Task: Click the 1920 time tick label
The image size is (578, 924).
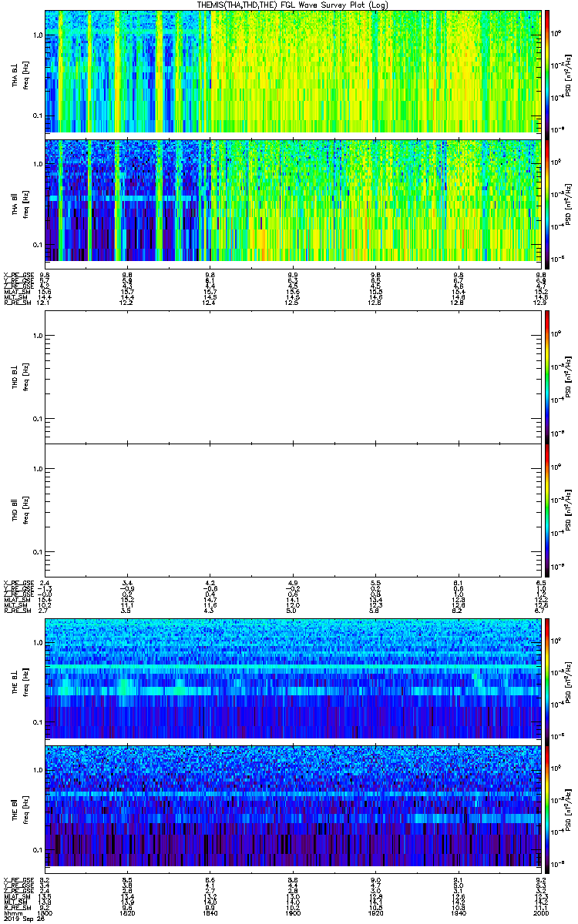Action: point(375,913)
